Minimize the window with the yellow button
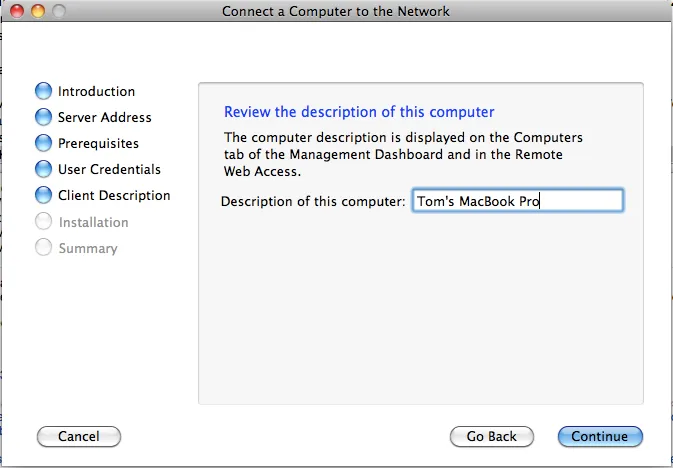 coord(38,11)
